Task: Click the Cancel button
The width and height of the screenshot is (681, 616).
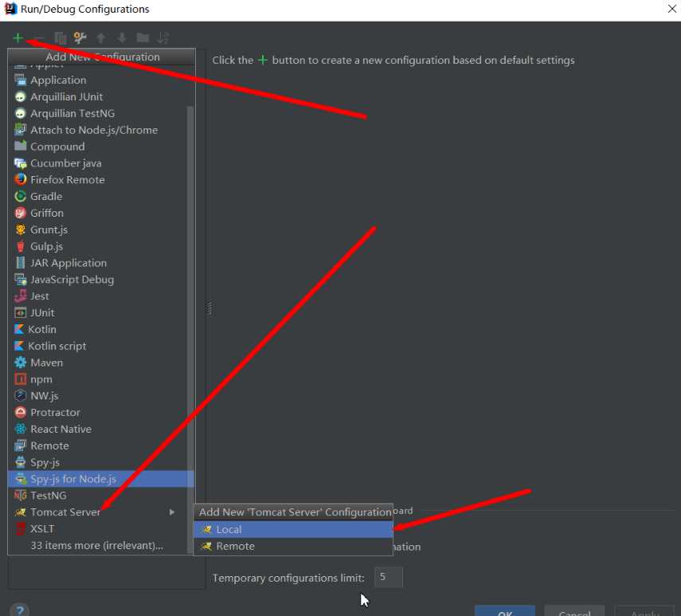Action: coord(574,610)
